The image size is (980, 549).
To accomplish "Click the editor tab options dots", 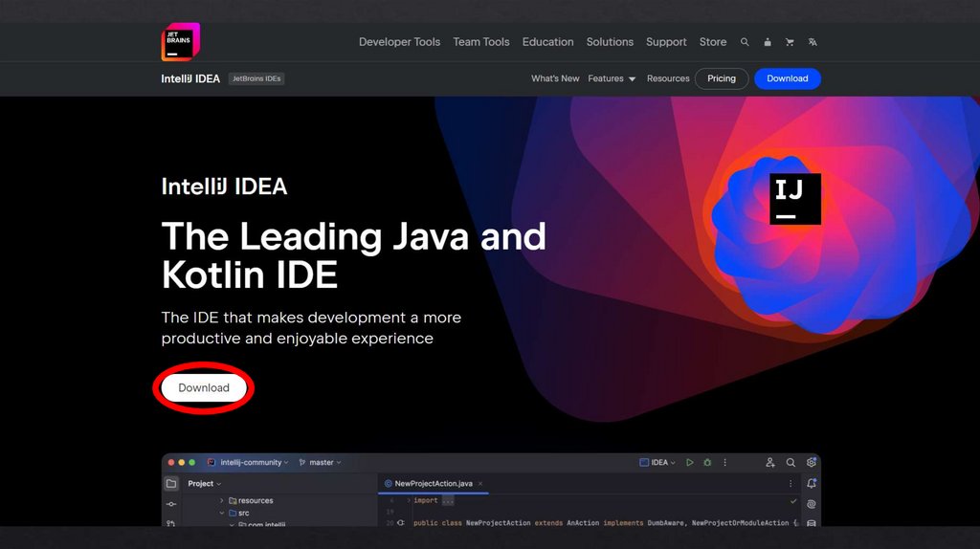I will coord(790,483).
